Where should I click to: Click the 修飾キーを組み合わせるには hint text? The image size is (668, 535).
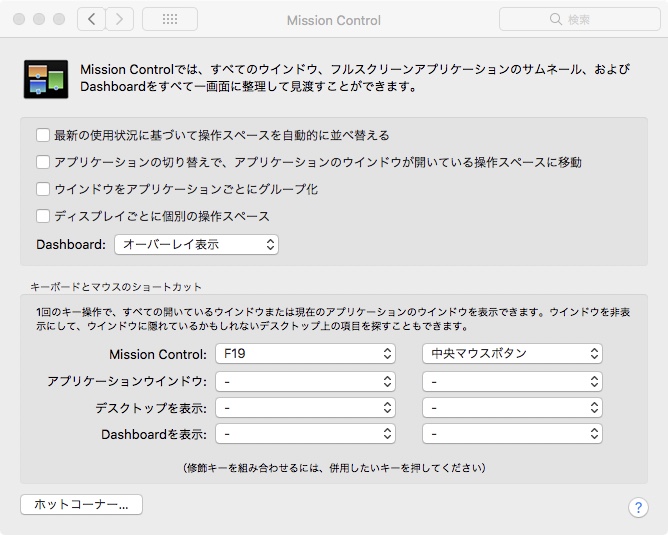point(334,468)
